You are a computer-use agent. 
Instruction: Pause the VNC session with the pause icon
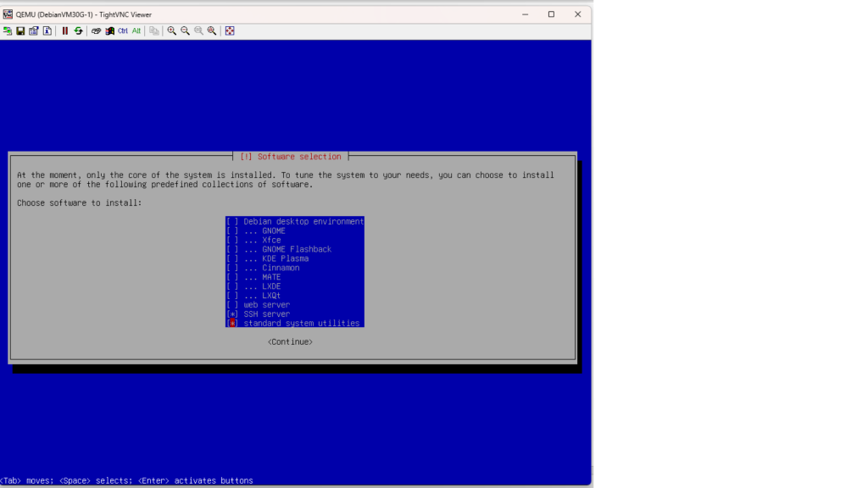(x=64, y=30)
